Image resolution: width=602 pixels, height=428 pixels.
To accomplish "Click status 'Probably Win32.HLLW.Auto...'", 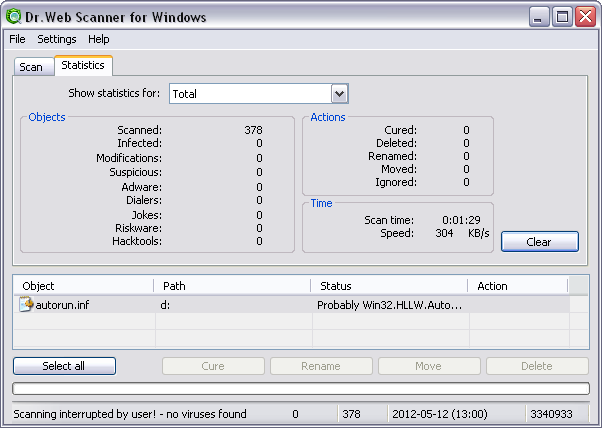I will click(389, 305).
